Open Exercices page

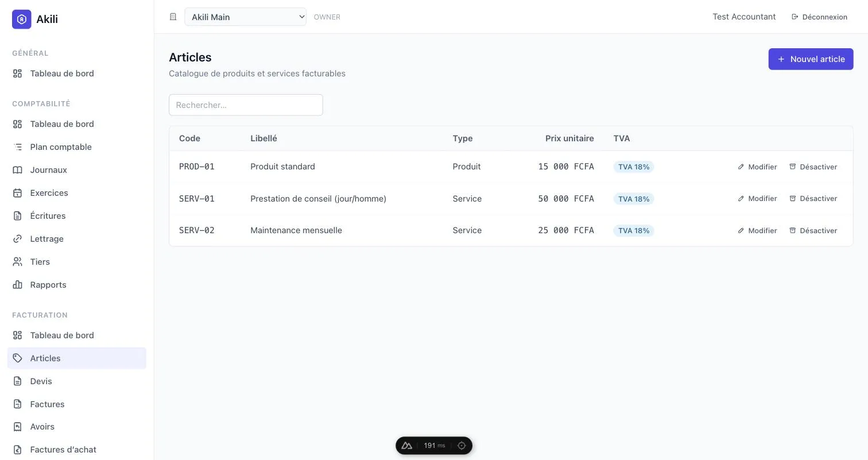(x=76, y=193)
